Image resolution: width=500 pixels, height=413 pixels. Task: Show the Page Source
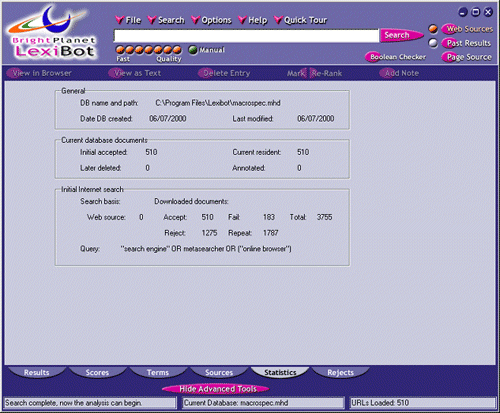coord(467,57)
